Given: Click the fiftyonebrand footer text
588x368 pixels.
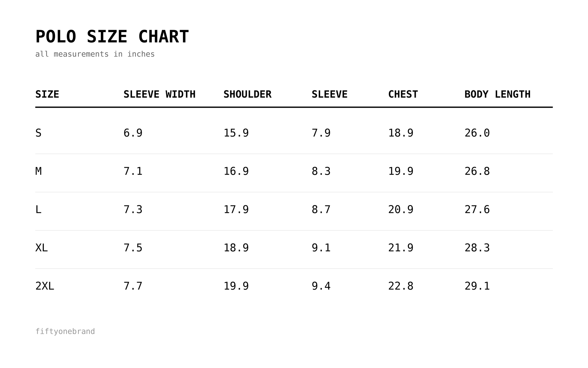Looking at the screenshot, I should tap(65, 331).
